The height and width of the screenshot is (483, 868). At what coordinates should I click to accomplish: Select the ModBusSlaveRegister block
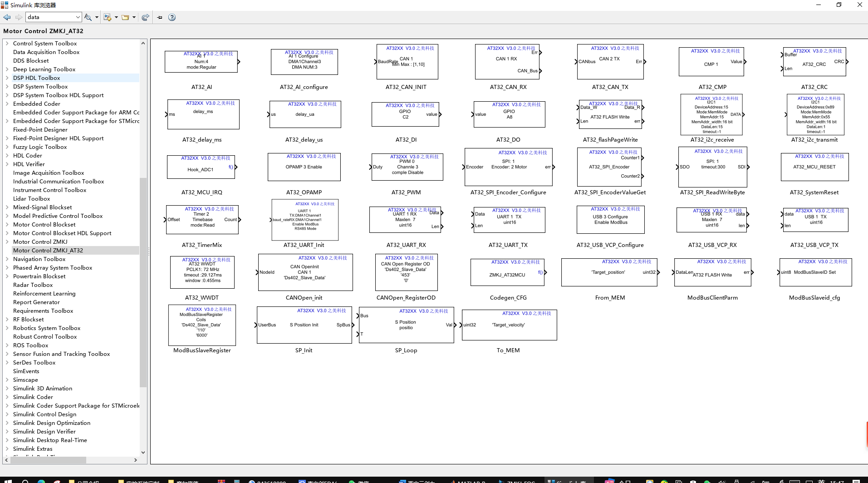202,325
